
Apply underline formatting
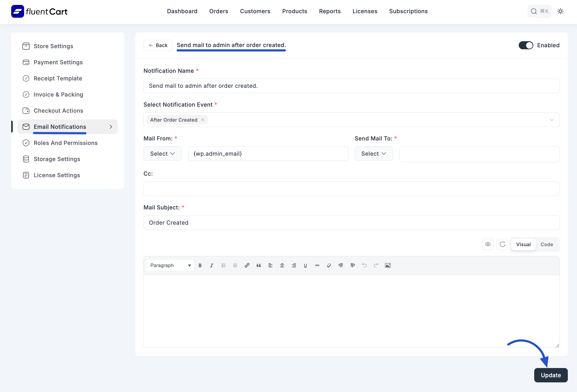coord(305,265)
